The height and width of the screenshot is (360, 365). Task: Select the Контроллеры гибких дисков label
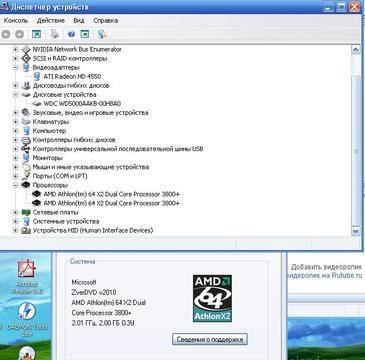74,140
